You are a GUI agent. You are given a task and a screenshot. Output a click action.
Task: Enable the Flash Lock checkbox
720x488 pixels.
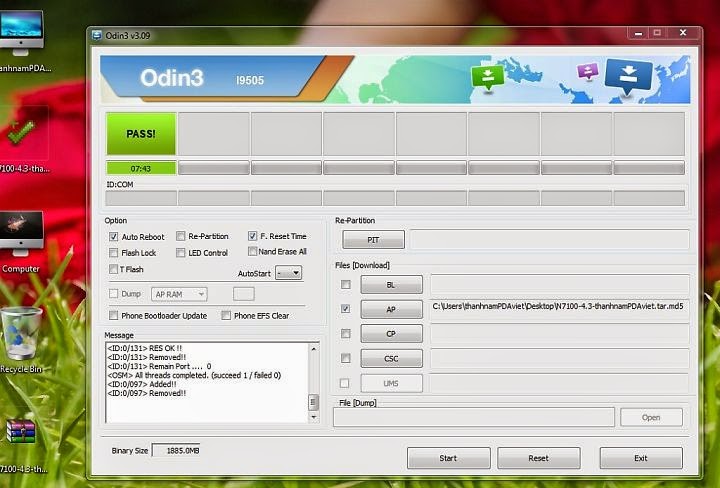(x=113, y=252)
